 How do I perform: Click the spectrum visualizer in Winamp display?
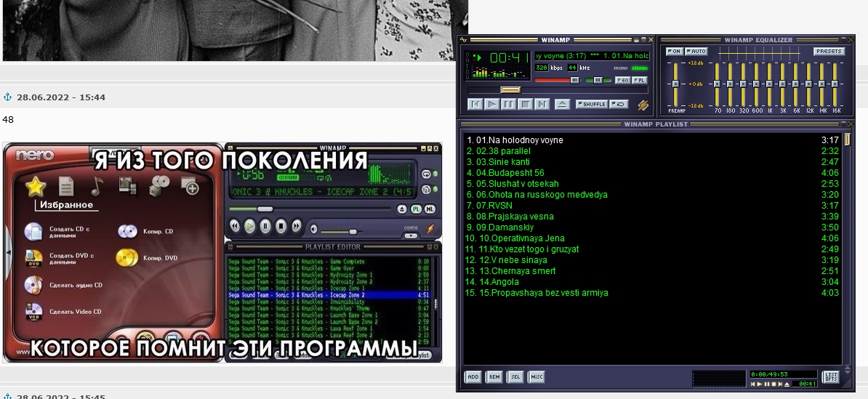tap(501, 72)
